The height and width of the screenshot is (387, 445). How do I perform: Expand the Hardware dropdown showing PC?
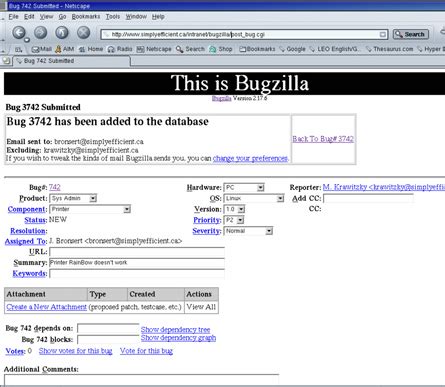[x=244, y=188]
